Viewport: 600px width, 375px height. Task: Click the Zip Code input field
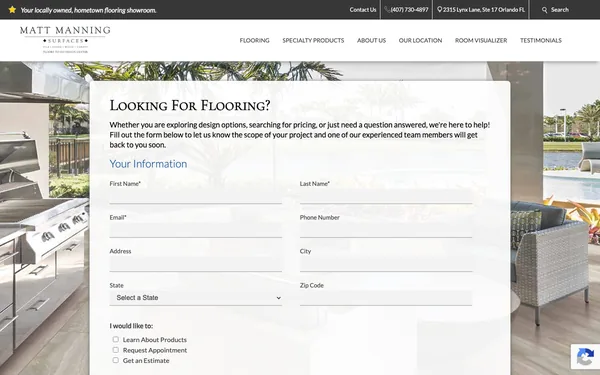tap(386, 298)
